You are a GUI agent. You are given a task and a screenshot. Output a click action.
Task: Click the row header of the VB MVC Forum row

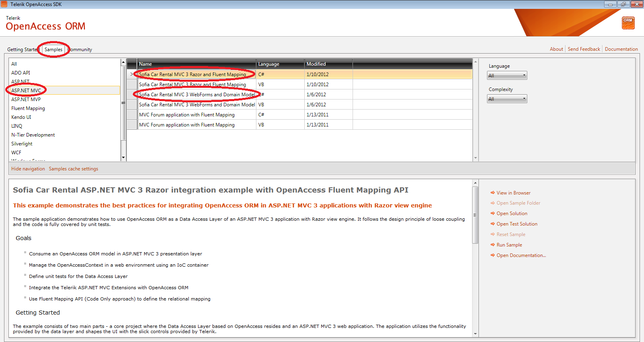(x=132, y=125)
